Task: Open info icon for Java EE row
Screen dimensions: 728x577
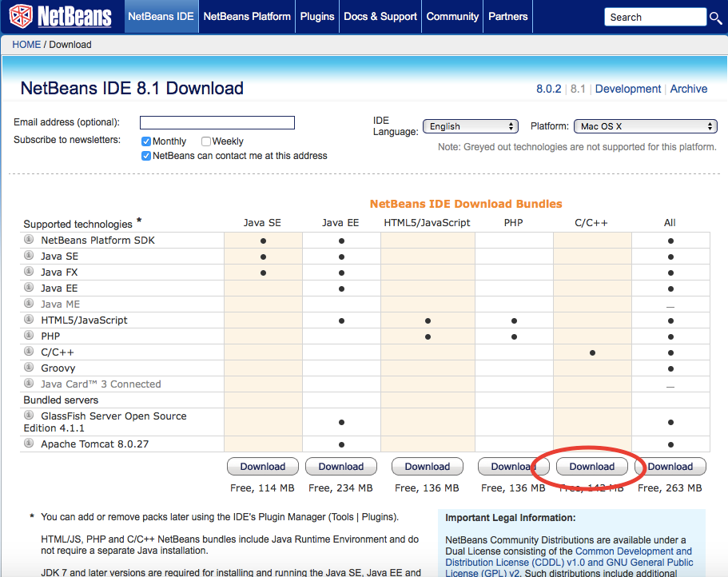Action: (x=29, y=288)
